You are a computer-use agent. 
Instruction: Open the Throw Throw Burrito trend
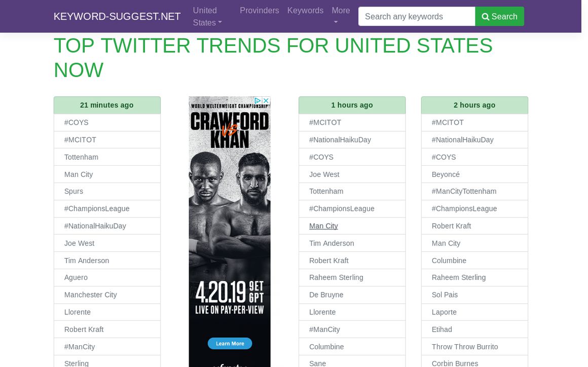point(465,347)
